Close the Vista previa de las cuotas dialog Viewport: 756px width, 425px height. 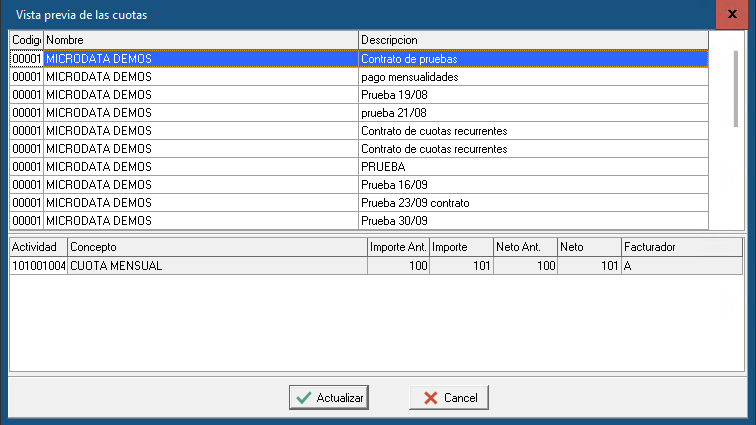727,15
